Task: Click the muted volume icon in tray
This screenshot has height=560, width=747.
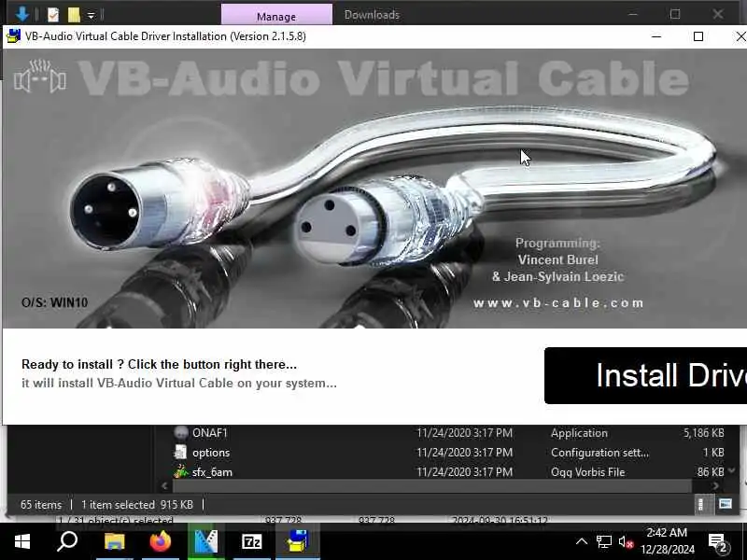Action: click(626, 541)
